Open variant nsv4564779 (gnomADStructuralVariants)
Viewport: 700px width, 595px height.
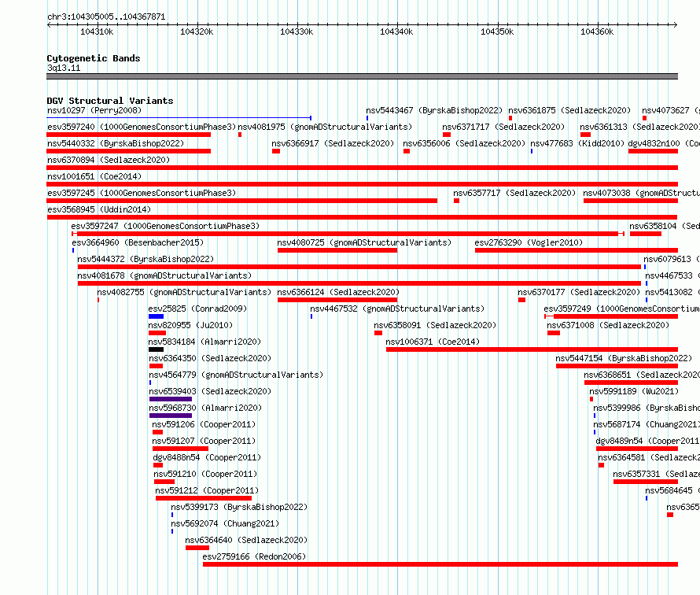pos(236,375)
